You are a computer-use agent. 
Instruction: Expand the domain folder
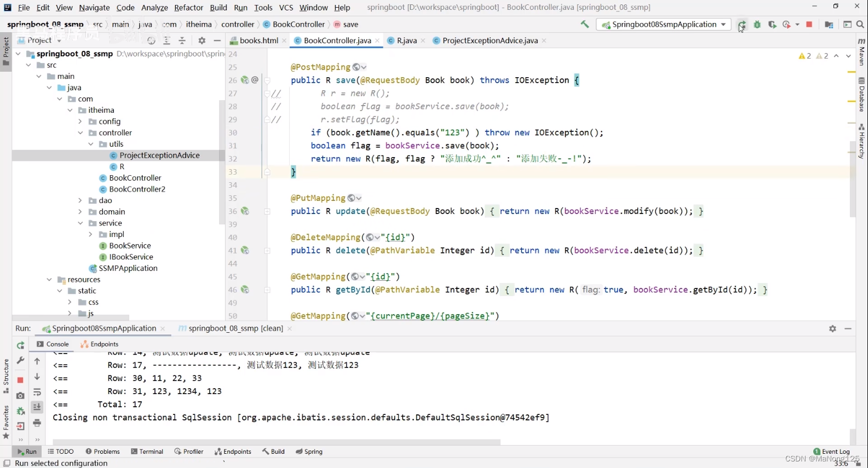coord(81,212)
